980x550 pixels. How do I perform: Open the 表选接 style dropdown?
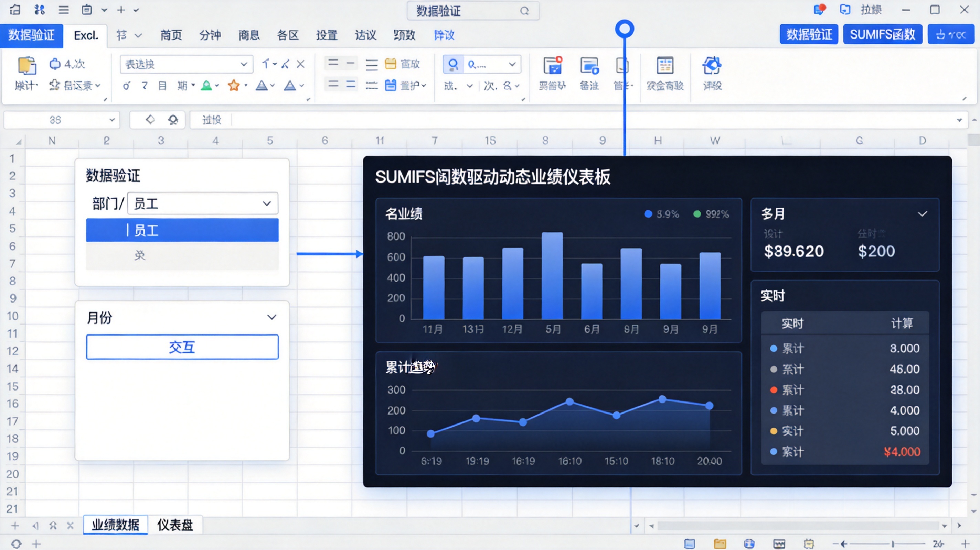pos(186,64)
